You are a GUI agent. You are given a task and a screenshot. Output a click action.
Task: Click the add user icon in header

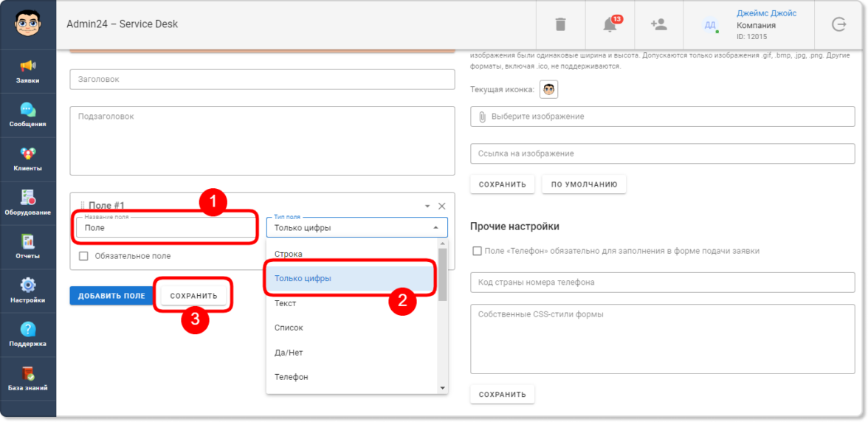[658, 24]
